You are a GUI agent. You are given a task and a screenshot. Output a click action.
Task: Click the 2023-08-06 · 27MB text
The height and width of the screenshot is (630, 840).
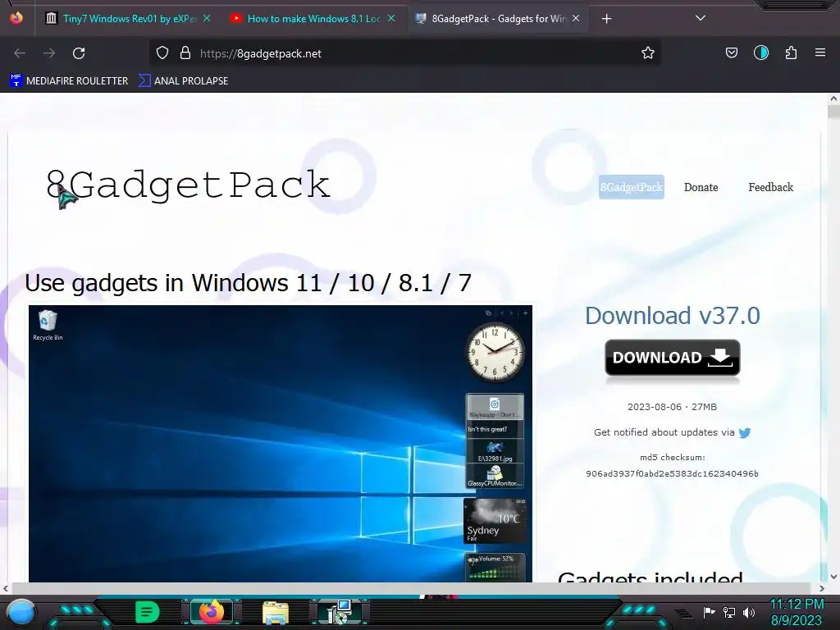tap(672, 407)
